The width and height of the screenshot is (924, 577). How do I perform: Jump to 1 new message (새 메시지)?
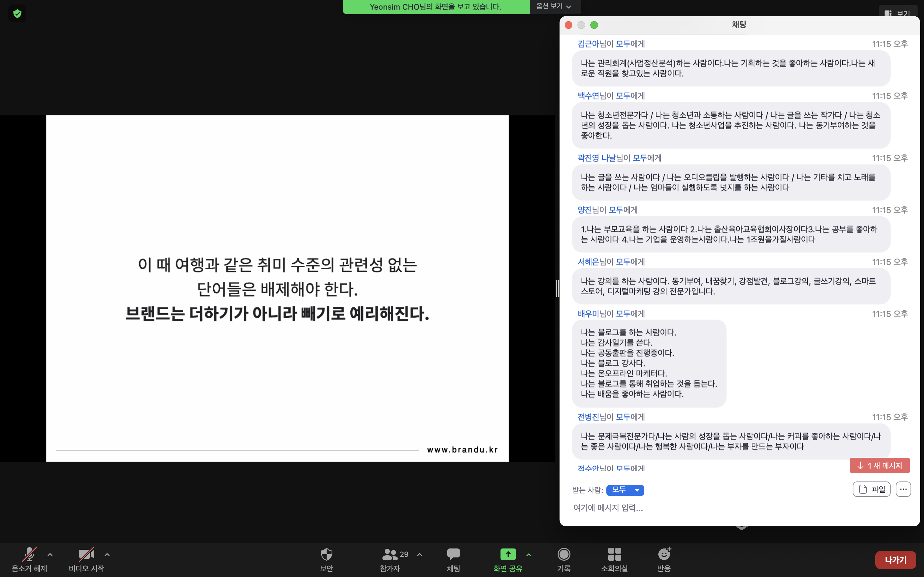pos(879,465)
